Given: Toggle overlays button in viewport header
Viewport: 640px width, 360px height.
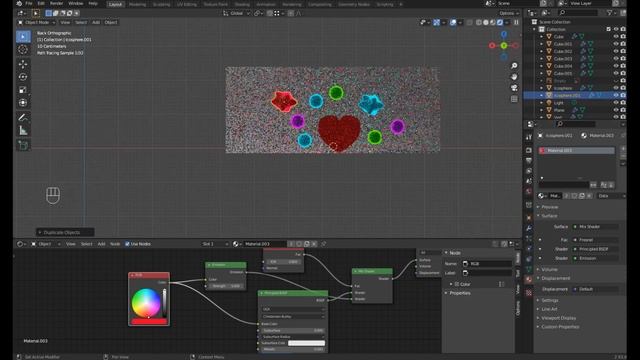Looking at the screenshot, I should 453,22.
